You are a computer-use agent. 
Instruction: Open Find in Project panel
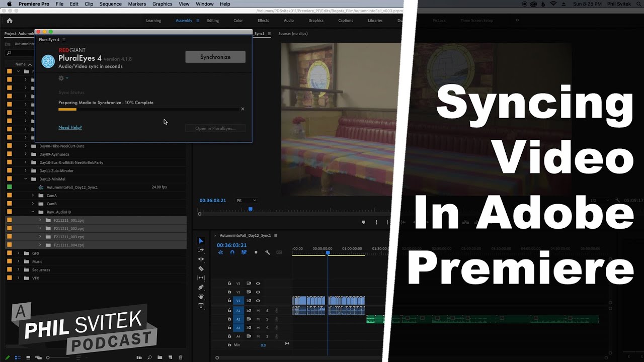tap(149, 357)
